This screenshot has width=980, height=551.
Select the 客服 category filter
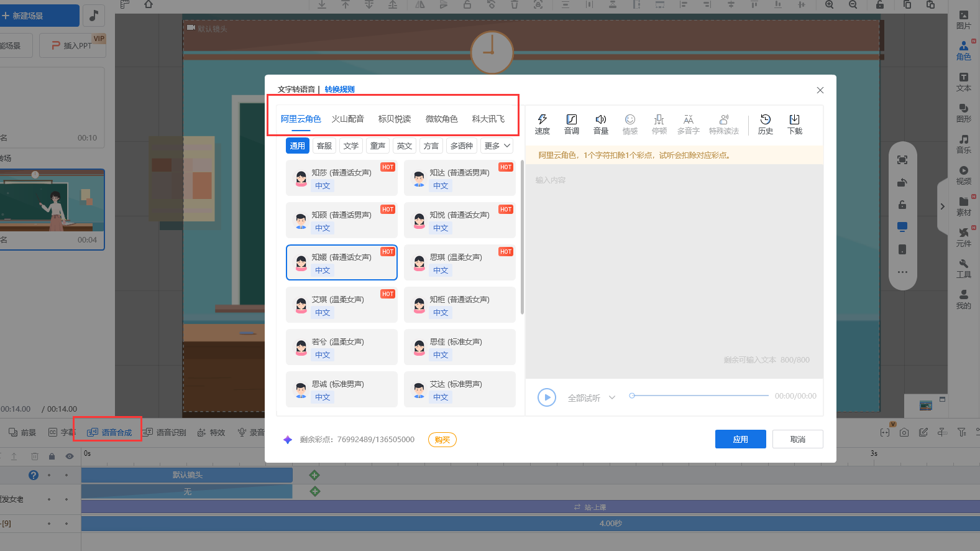[x=324, y=146]
